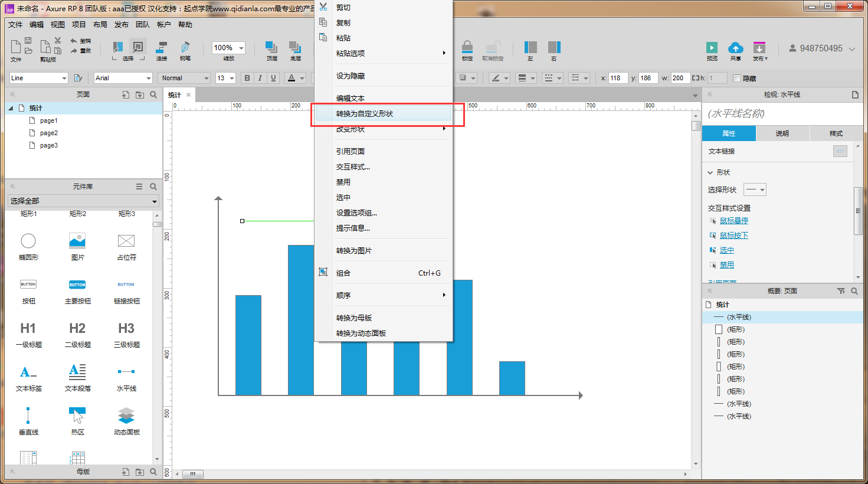Open the shape select (选择形状) dropdown
The height and width of the screenshot is (484, 868).
click(x=755, y=189)
